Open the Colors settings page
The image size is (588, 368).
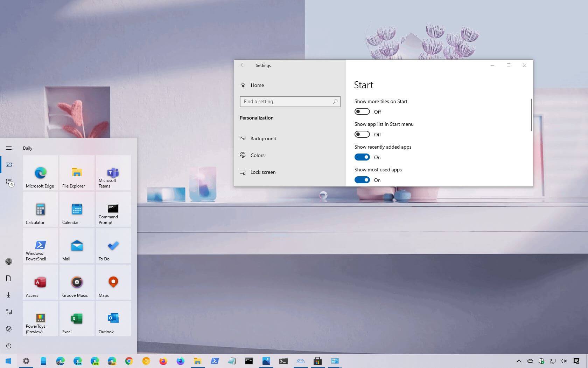[290, 155]
